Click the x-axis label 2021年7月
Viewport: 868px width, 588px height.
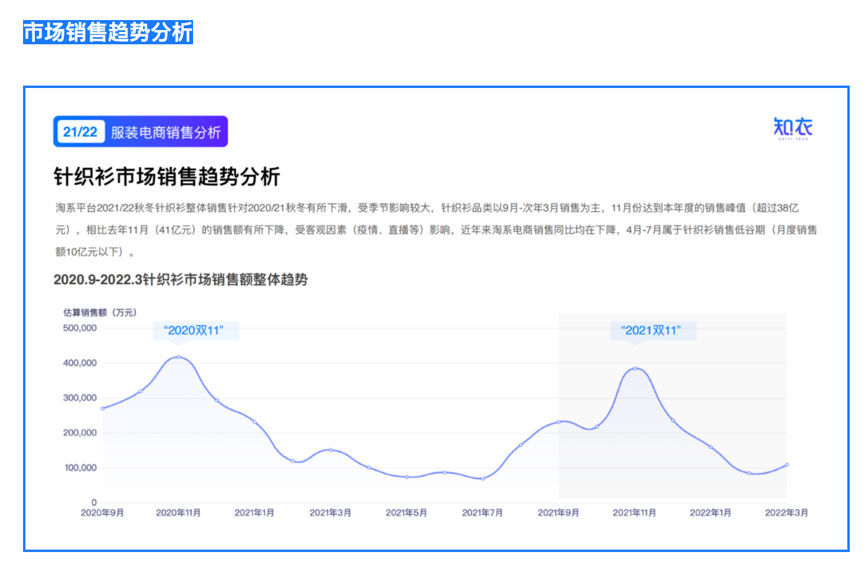(x=482, y=512)
